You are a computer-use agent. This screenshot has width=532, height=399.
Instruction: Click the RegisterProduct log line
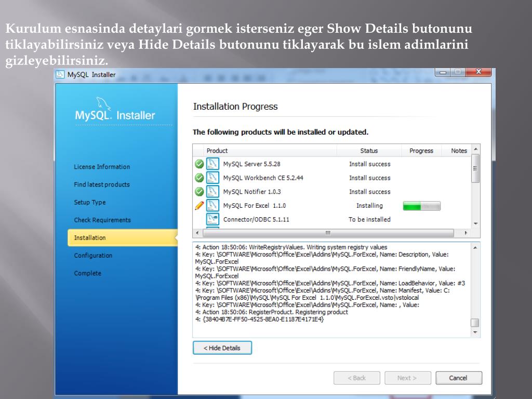271,312
